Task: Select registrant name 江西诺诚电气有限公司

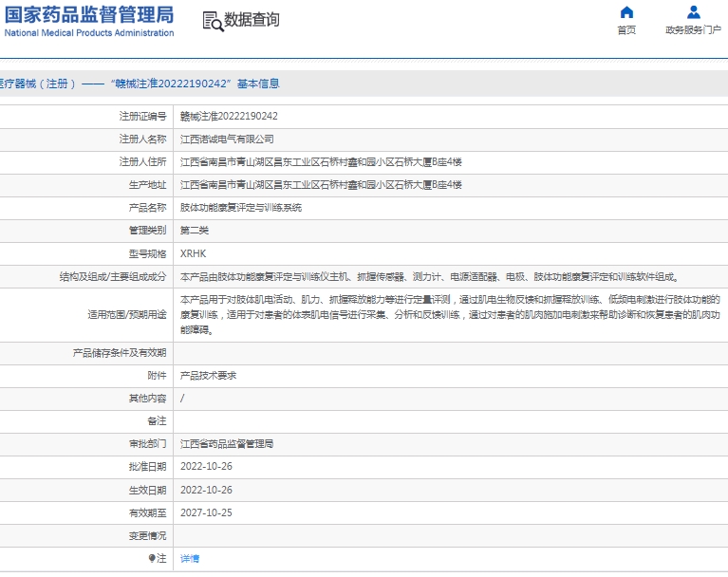Action: tap(227, 140)
